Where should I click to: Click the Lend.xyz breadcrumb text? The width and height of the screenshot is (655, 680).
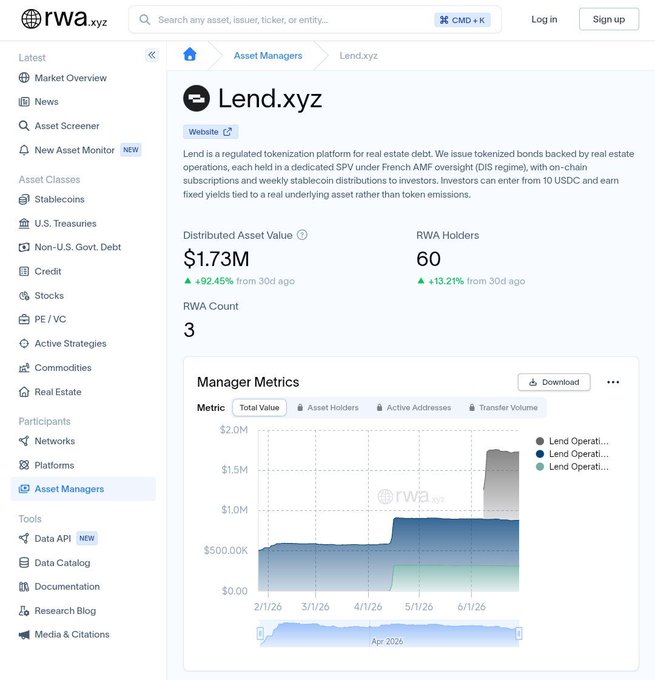tap(358, 56)
